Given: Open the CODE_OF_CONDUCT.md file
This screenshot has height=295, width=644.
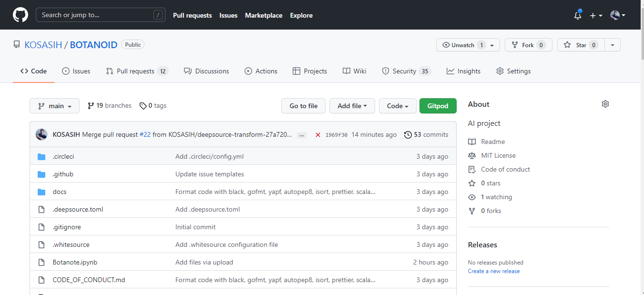Looking at the screenshot, I should coord(89,280).
